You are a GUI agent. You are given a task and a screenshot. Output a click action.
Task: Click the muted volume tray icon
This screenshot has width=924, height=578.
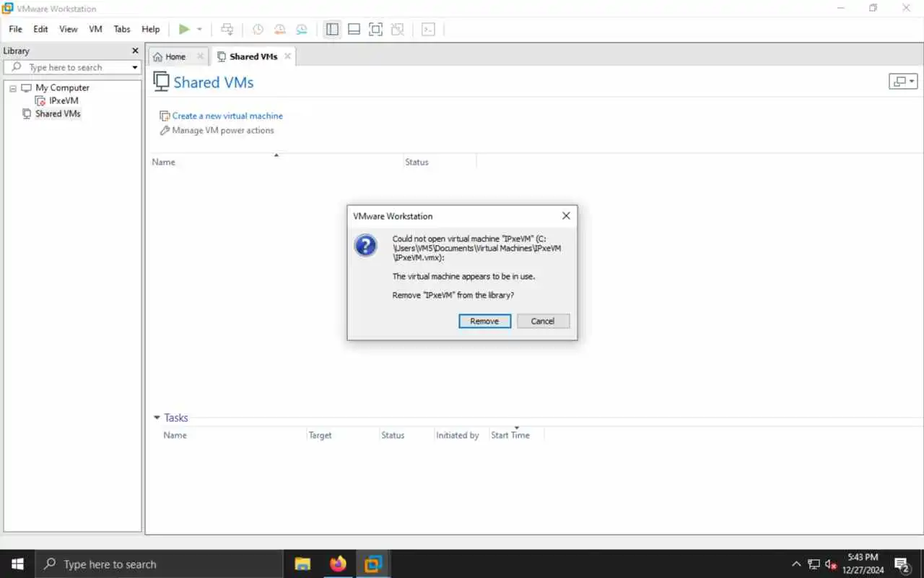pos(831,564)
